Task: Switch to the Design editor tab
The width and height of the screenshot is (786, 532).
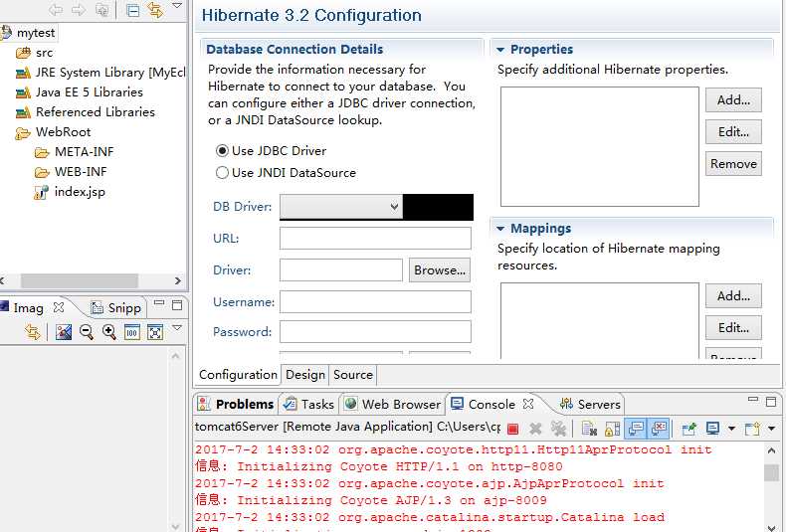Action: (305, 375)
